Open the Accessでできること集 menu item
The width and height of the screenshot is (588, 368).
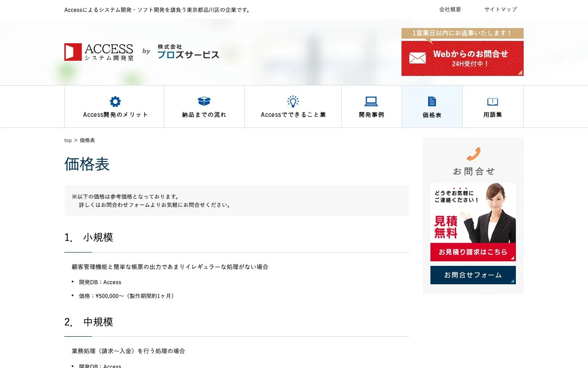click(x=293, y=106)
